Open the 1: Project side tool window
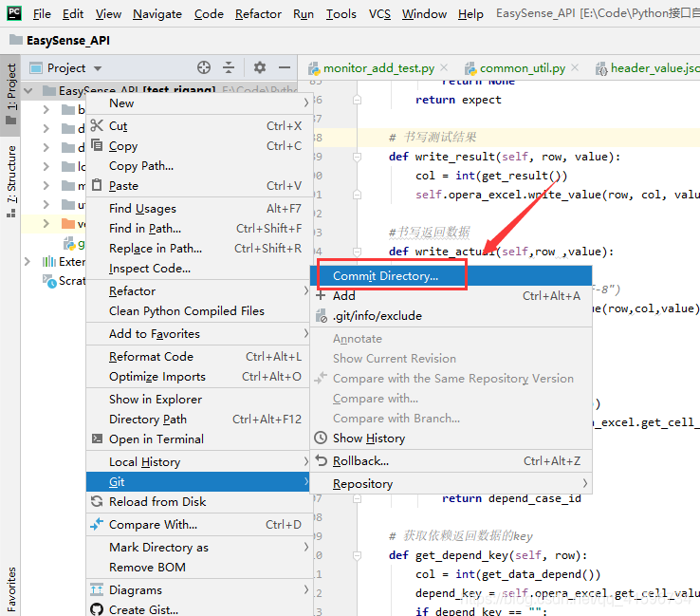The height and width of the screenshot is (616, 700). (x=10, y=94)
